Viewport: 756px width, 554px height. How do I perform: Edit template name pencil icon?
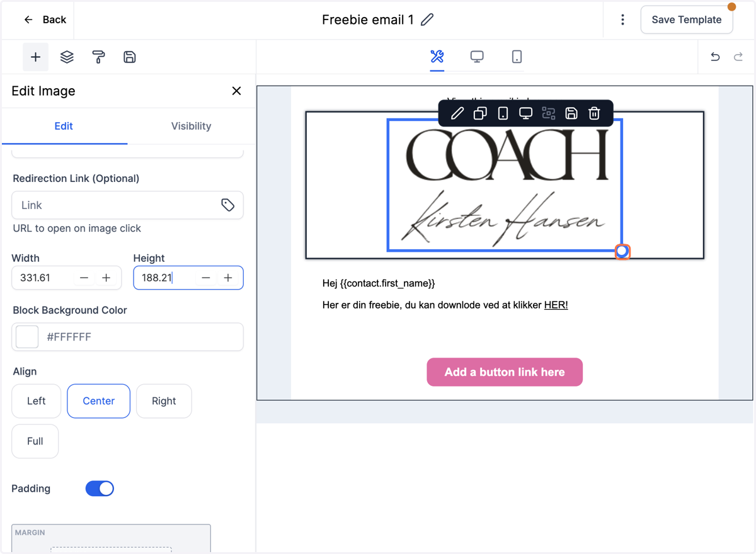pyautogui.click(x=427, y=20)
